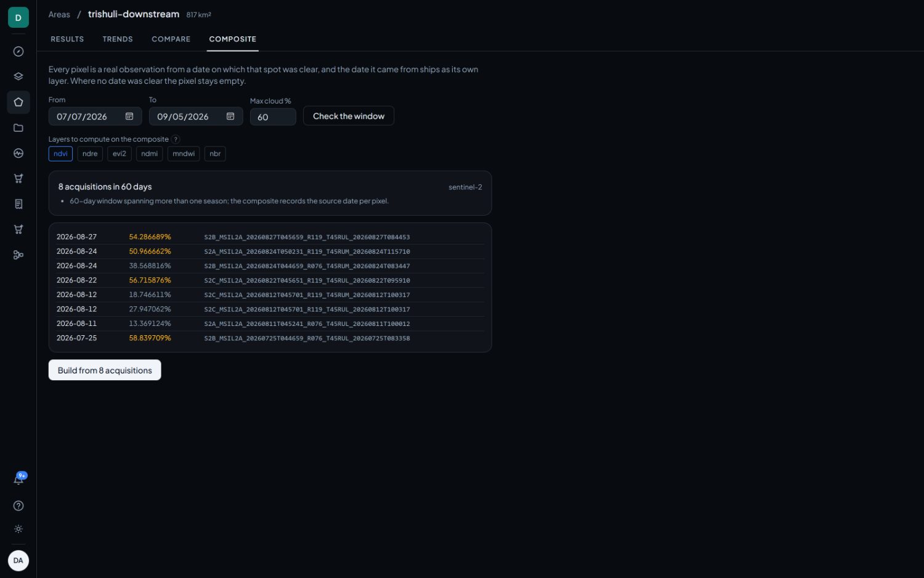Viewport: 924px width, 578px height.
Task: Open the notifications bell icon
Action: [x=18, y=479]
